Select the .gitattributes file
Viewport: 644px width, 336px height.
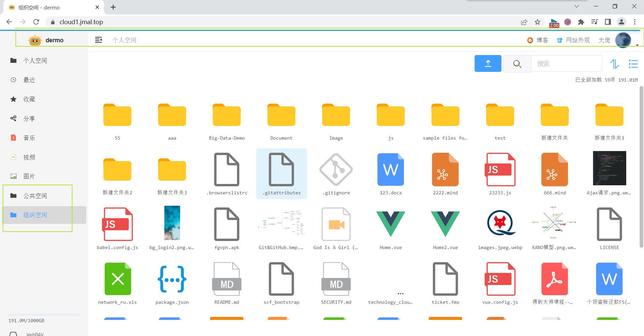pos(281,174)
